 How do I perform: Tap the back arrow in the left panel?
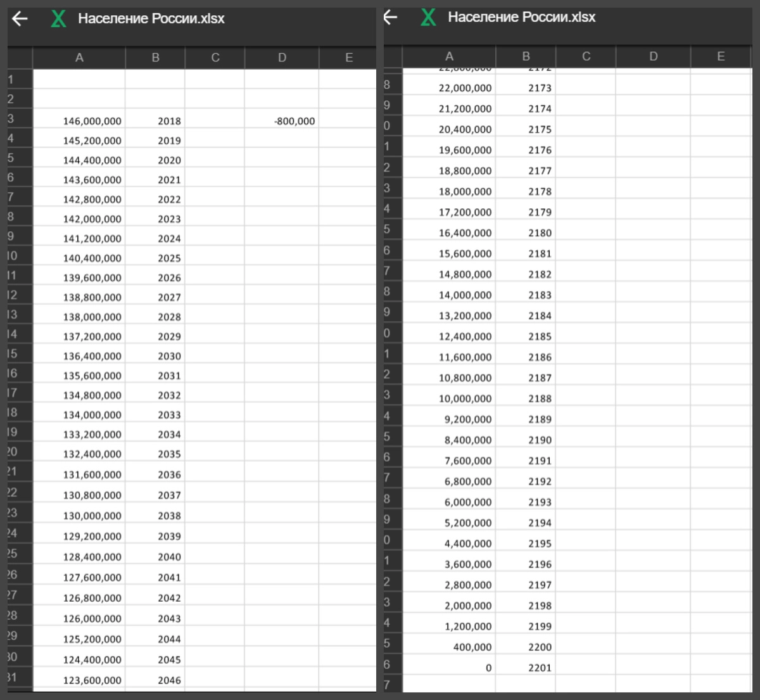(20, 19)
